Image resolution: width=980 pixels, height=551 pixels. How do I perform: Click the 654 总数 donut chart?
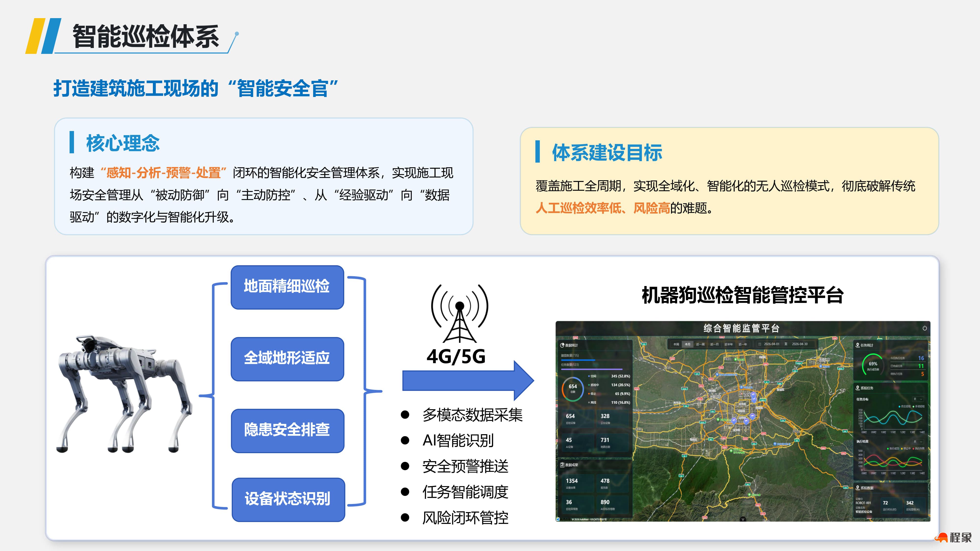pos(573,389)
